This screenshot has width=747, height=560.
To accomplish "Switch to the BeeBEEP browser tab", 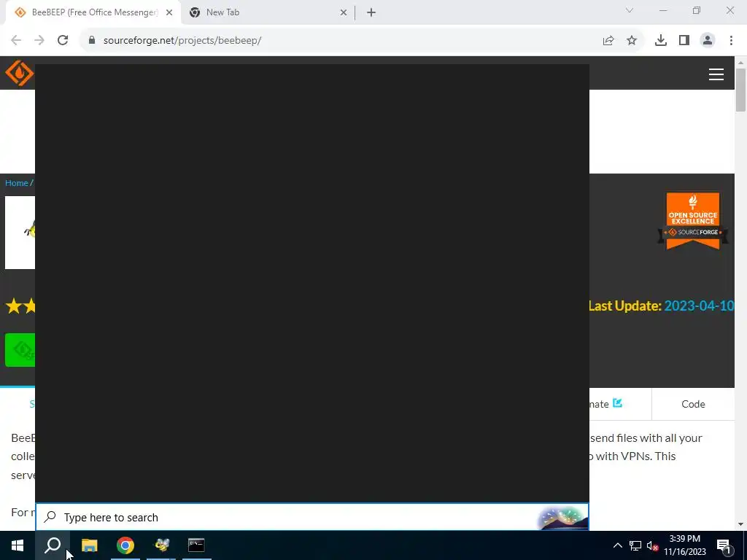I will (x=93, y=12).
